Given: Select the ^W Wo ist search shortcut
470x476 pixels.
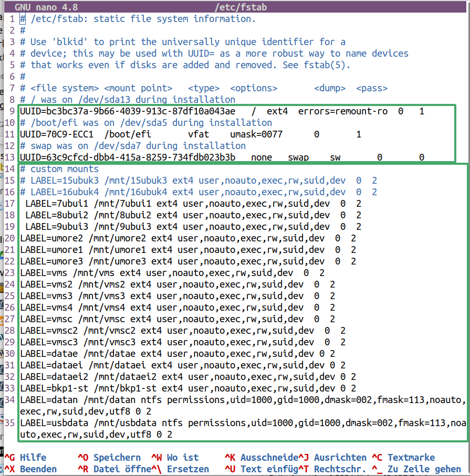Looking at the screenshot, I should [175, 458].
